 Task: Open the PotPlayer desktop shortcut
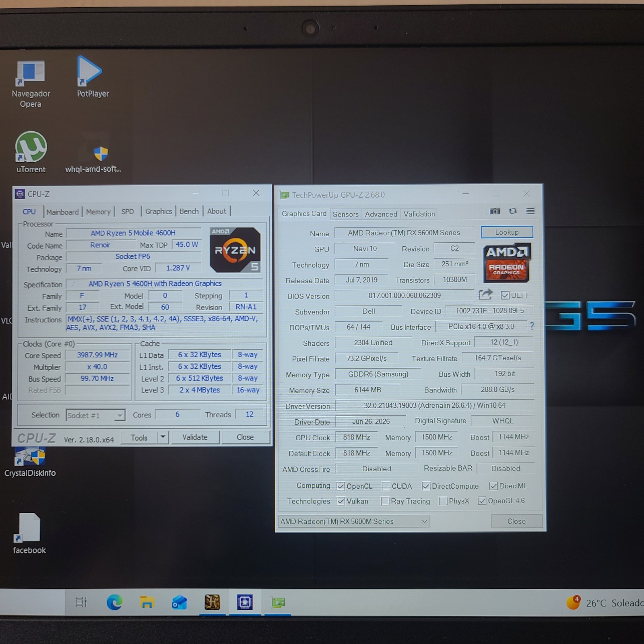coord(92,77)
